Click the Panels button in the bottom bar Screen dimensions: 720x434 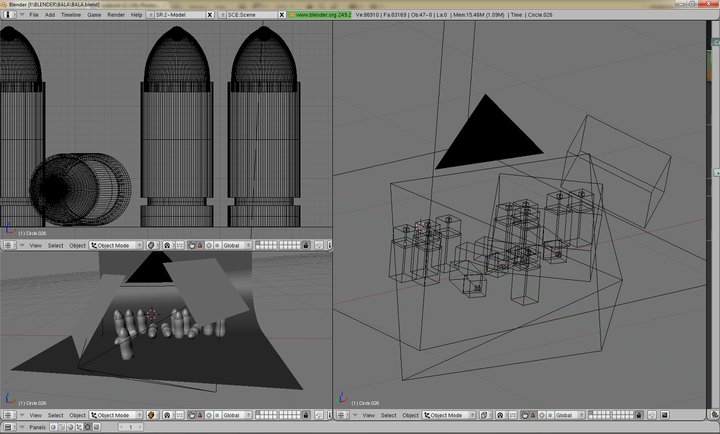[x=37, y=427]
